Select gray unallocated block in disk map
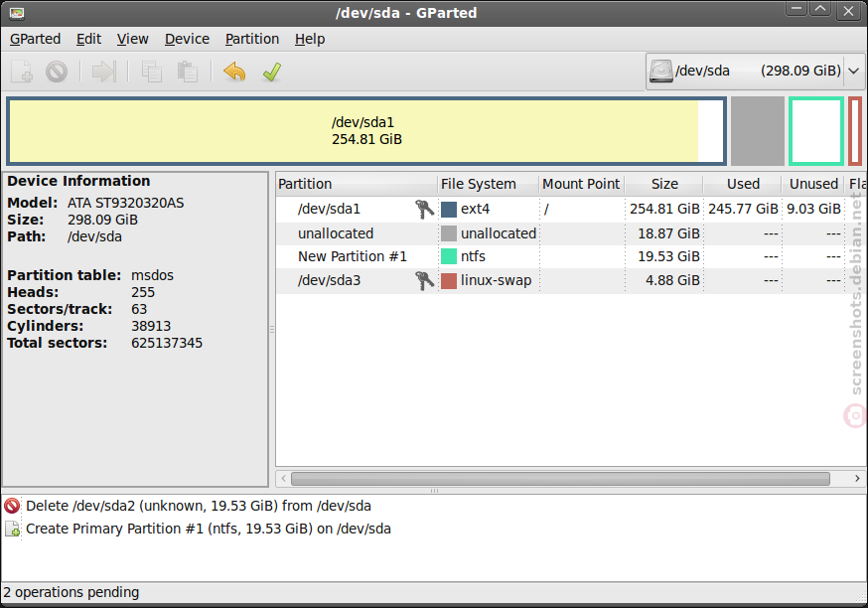The height and width of the screenshot is (608, 868). coord(758,131)
